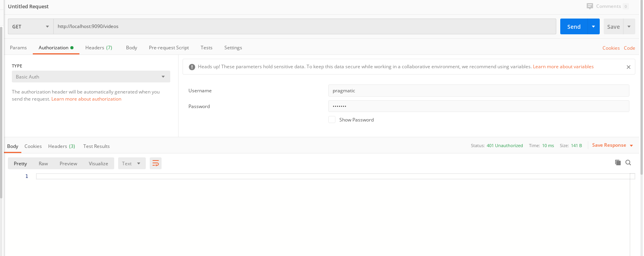This screenshot has width=644, height=256.
Task: Open the Tests tab
Action: point(206,48)
